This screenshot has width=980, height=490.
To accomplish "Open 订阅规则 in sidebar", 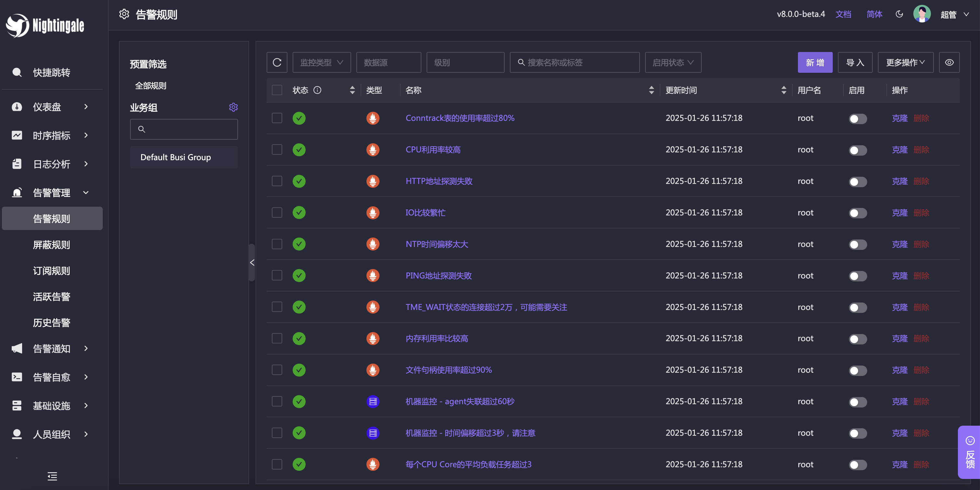I will [x=52, y=271].
